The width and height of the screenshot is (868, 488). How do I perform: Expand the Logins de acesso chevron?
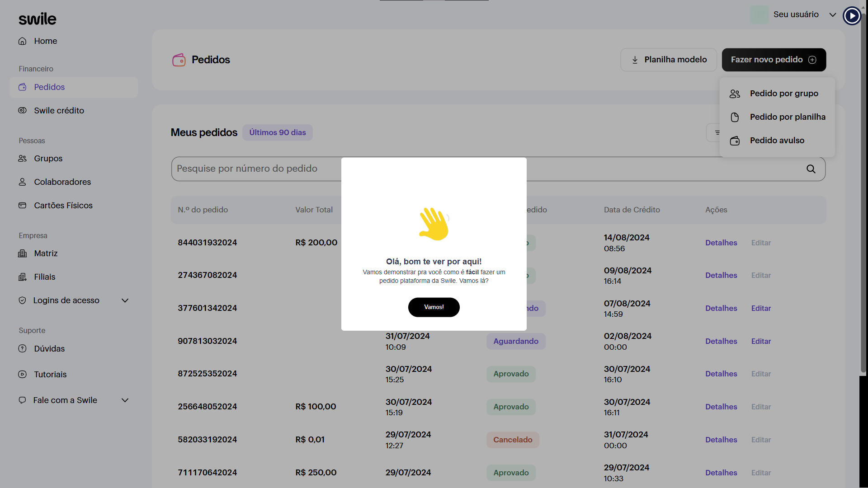125,300
